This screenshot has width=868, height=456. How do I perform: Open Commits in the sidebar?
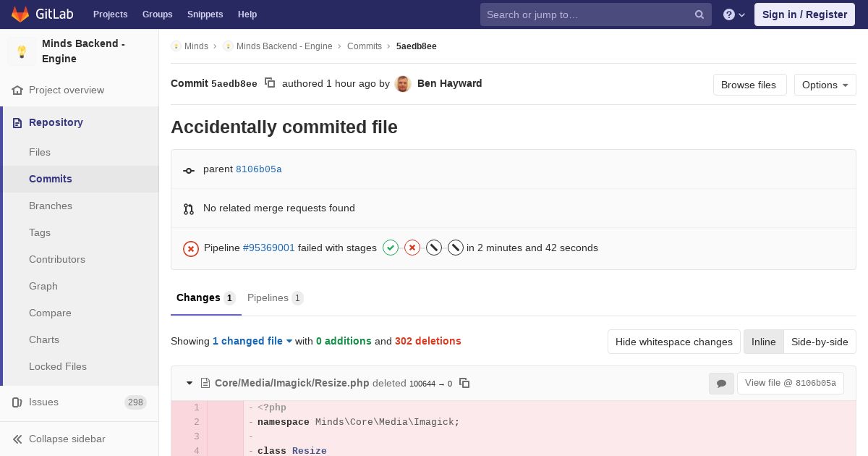(x=51, y=179)
